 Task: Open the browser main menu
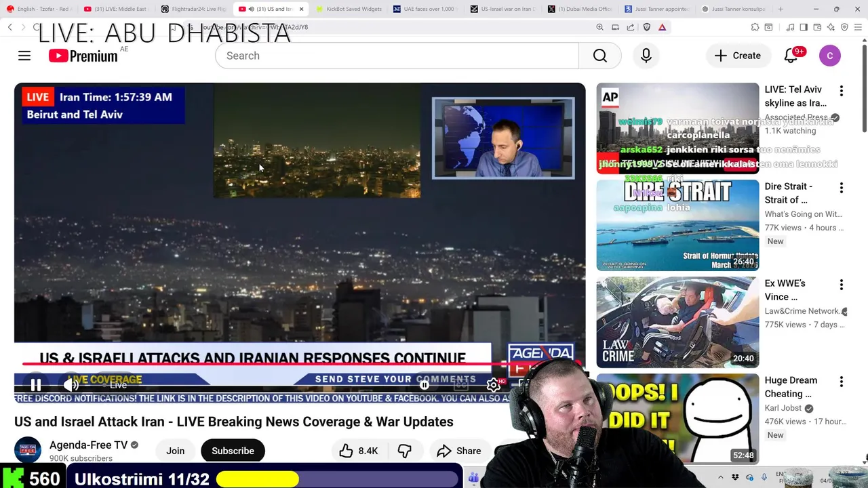pos(859,27)
